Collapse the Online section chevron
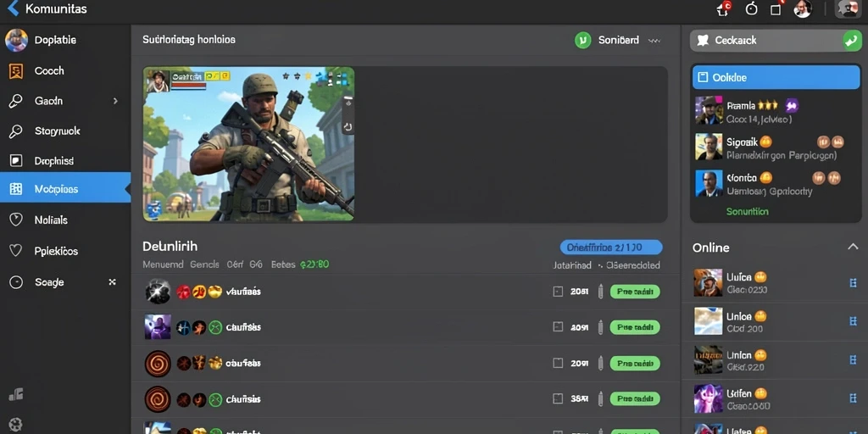The image size is (868, 434). point(853,247)
